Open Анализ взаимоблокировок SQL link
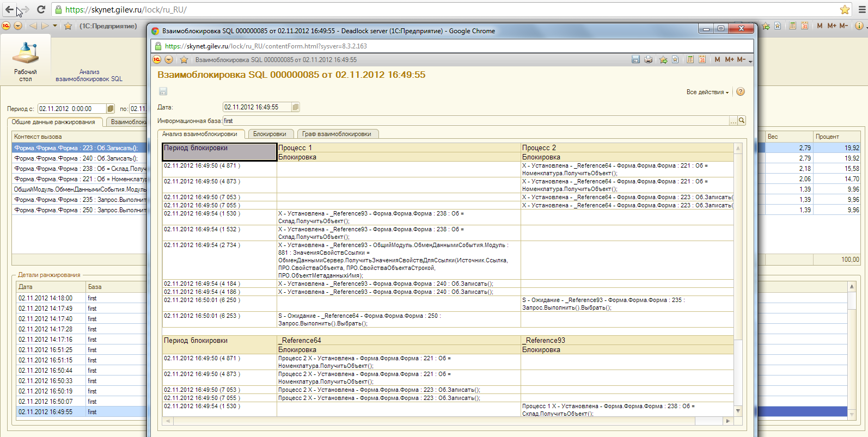 coord(89,75)
